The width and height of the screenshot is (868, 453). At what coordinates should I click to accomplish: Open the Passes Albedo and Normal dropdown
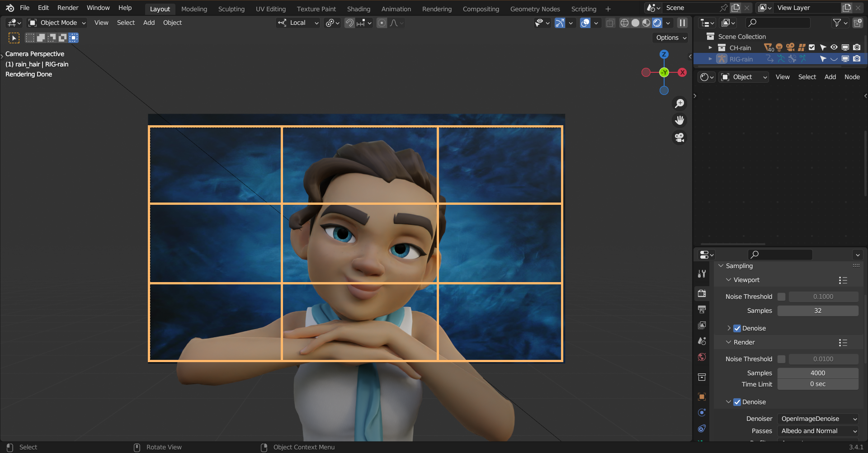click(x=818, y=431)
